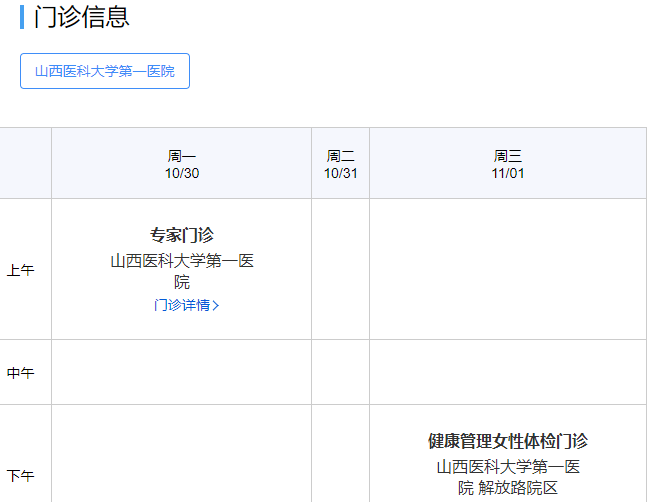Click the chevron arrow beside 门诊详情
The image size is (647, 502).
click(216, 306)
